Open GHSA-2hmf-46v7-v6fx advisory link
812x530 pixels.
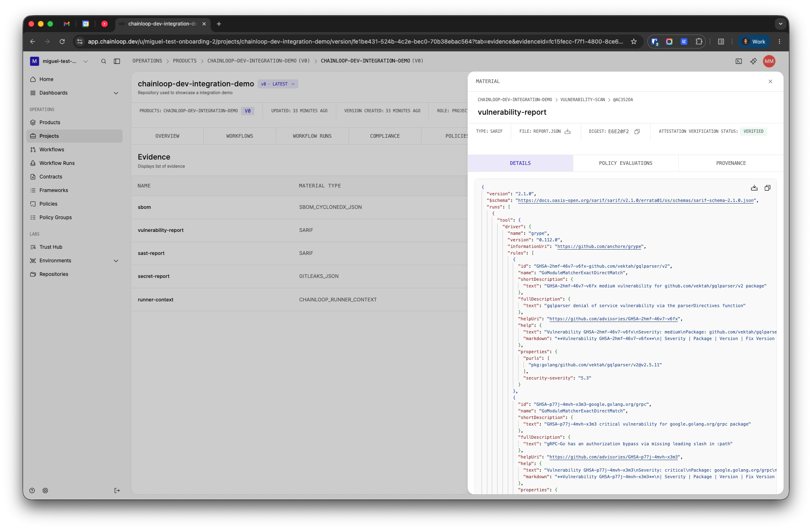(x=614, y=319)
